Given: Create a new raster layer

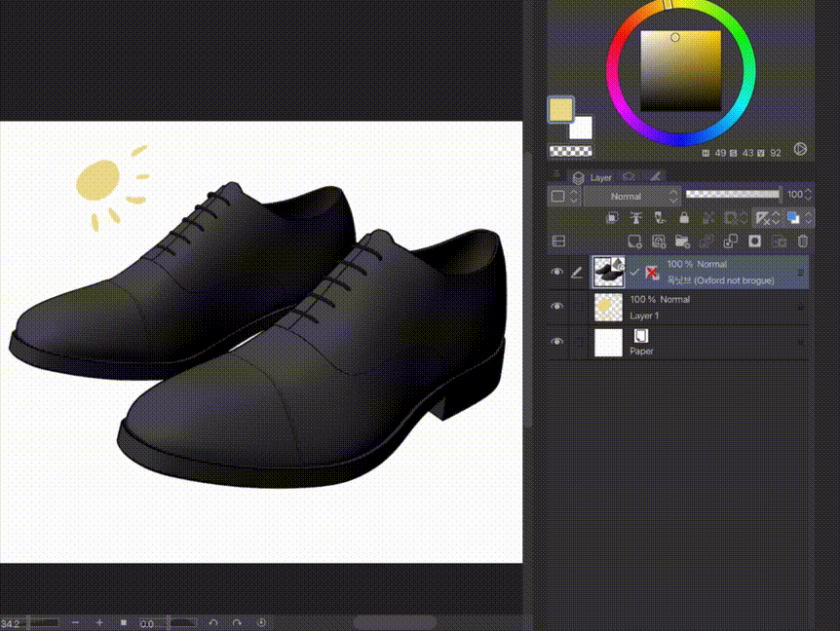Looking at the screenshot, I should (x=634, y=241).
